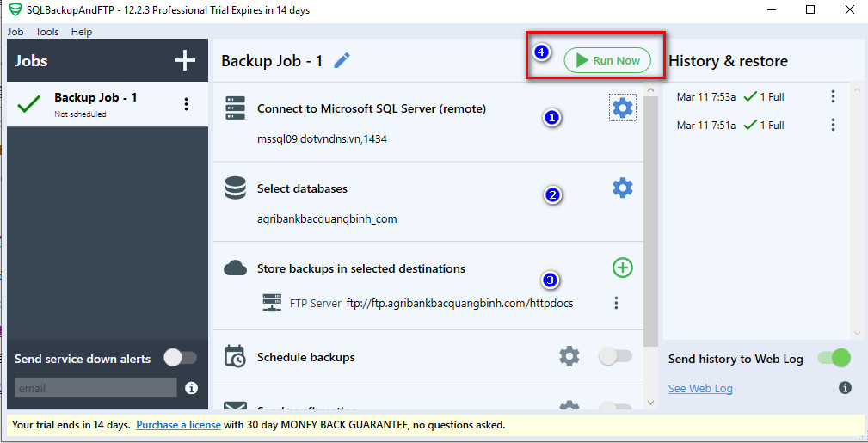Click the cloud destinations icon
The width and height of the screenshot is (868, 443).
coord(235,268)
